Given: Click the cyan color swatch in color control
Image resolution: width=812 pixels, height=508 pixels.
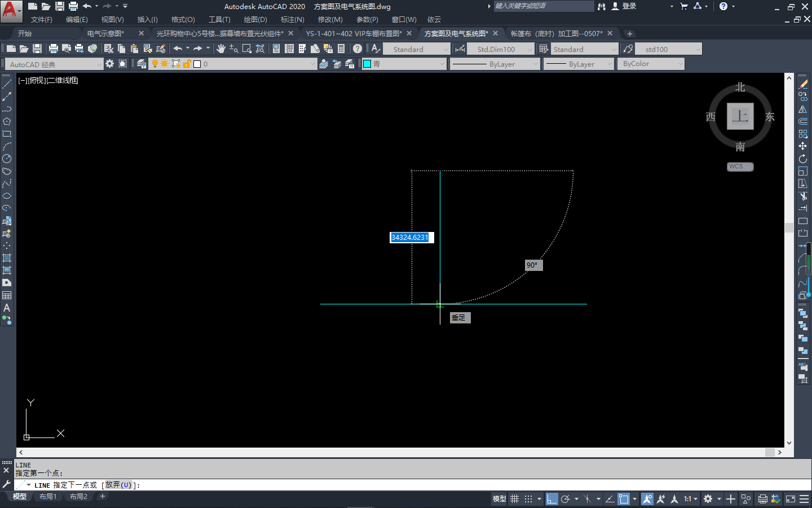Looking at the screenshot, I should click(367, 64).
